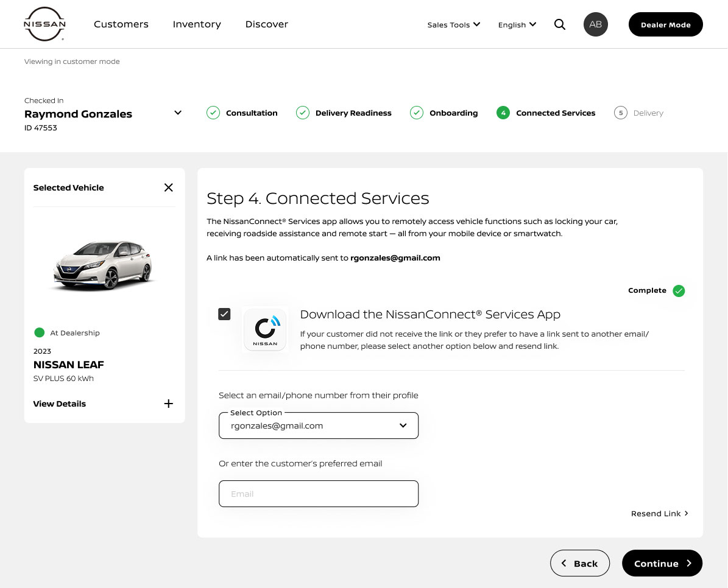Click the ID 47553 text

click(40, 128)
